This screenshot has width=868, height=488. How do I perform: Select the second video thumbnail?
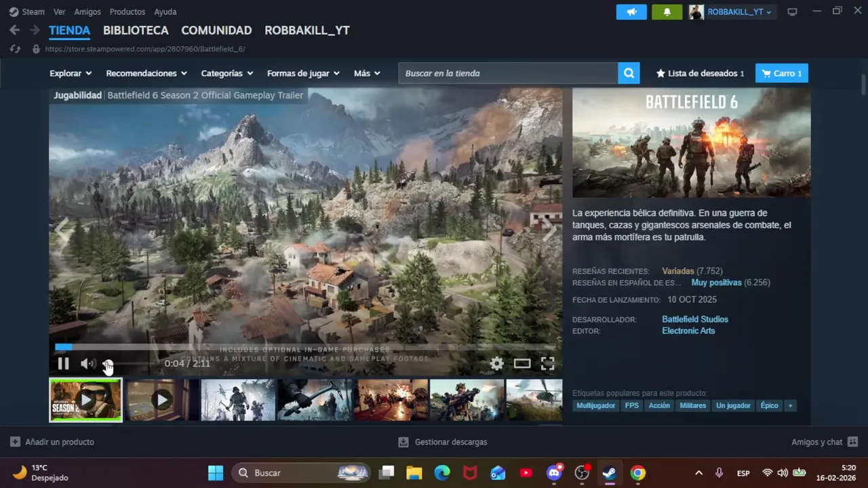coord(161,400)
